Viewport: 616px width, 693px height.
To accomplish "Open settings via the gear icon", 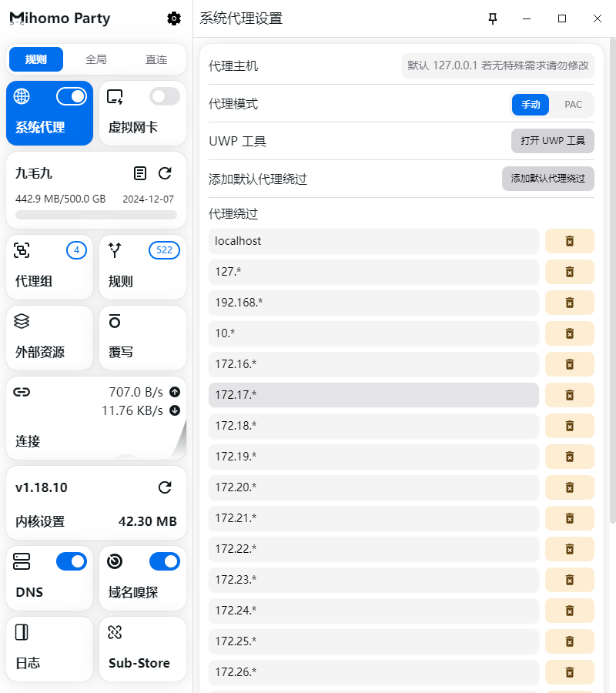I will click(x=174, y=18).
